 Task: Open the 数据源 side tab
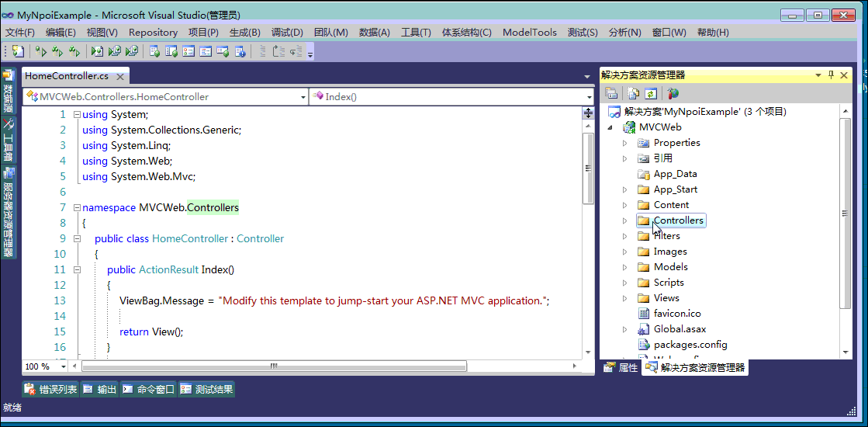pos(9,91)
